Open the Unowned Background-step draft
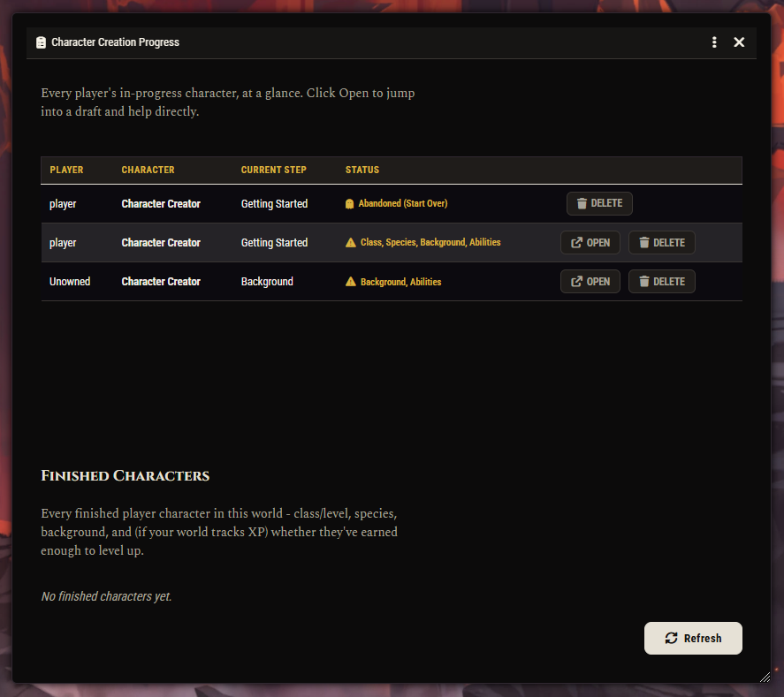784x697 pixels. 590,281
